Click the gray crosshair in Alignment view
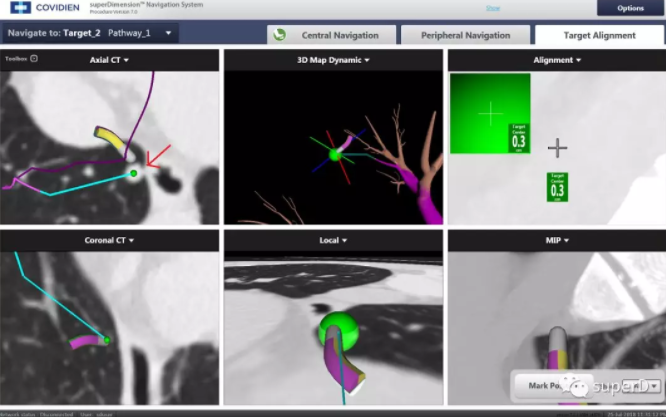The width and height of the screenshot is (666, 417). pos(557,148)
